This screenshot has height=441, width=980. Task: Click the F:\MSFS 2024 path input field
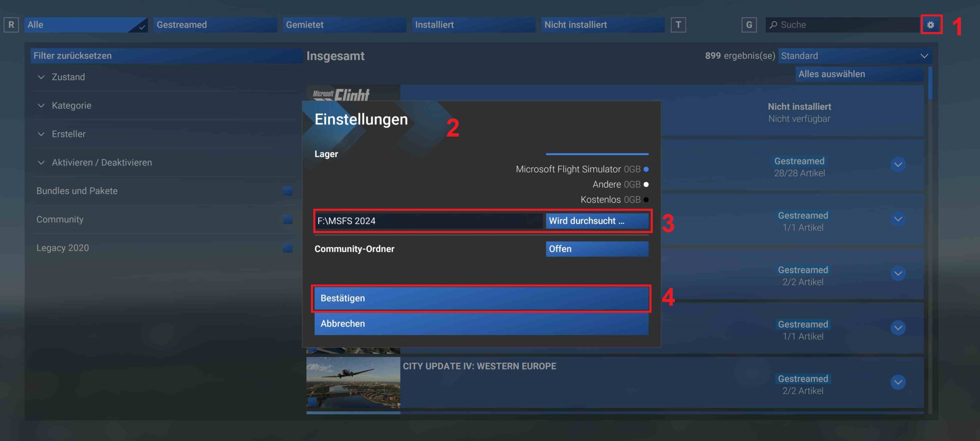pyautogui.click(x=429, y=221)
